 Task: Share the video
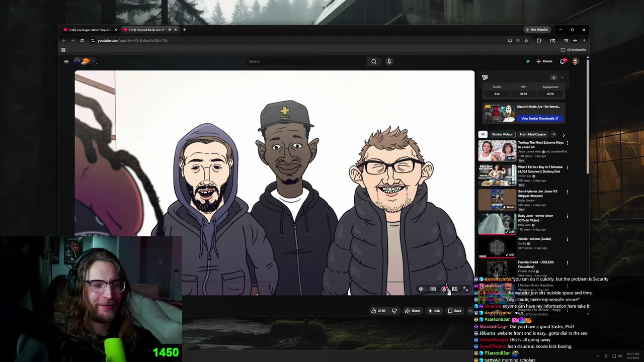click(413, 311)
